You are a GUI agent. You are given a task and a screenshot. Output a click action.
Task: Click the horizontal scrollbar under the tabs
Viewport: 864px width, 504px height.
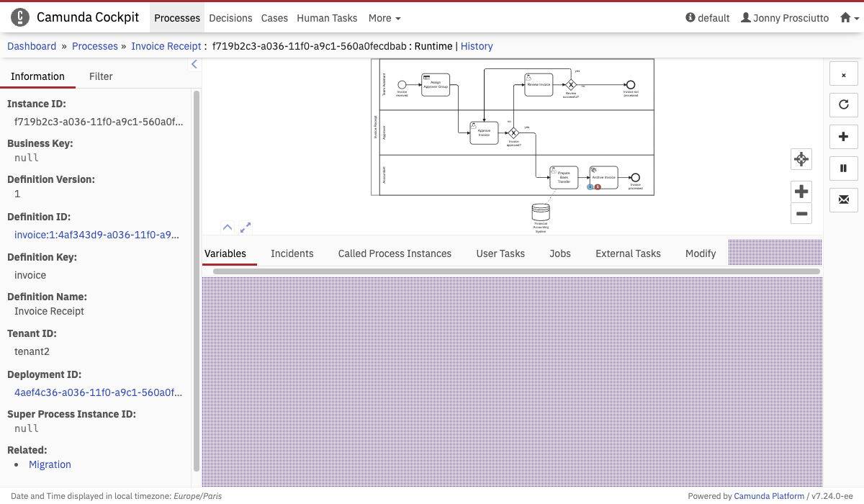[516, 271]
